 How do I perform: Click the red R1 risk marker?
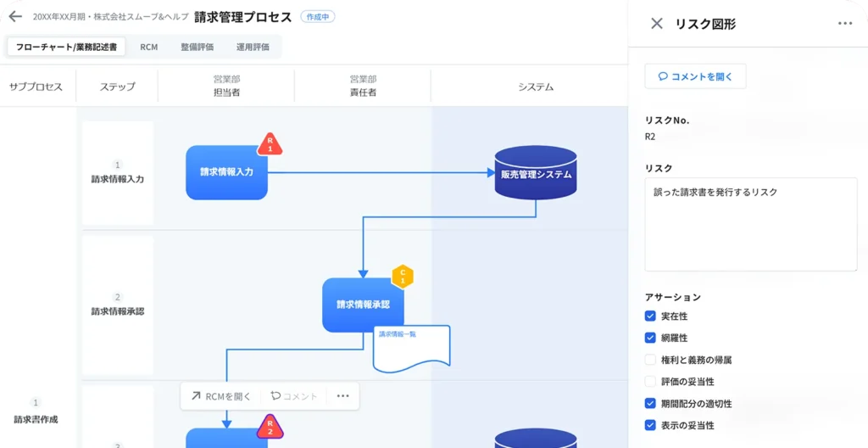click(x=270, y=144)
